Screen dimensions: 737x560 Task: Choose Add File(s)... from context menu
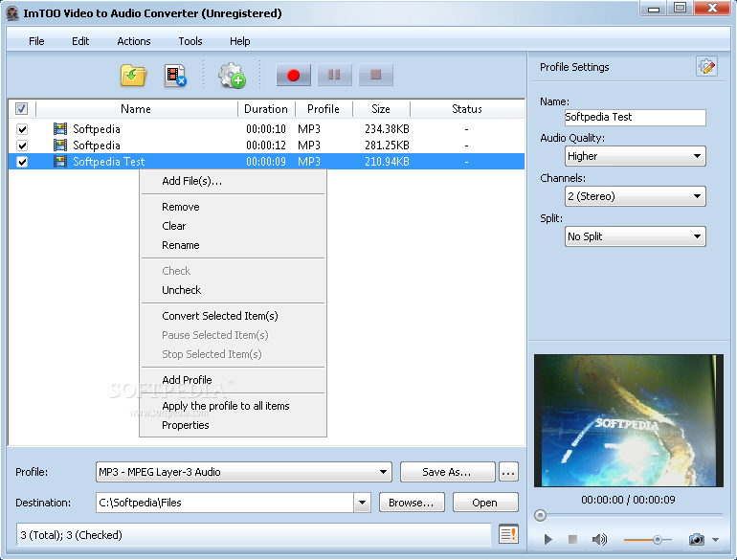(x=234, y=181)
